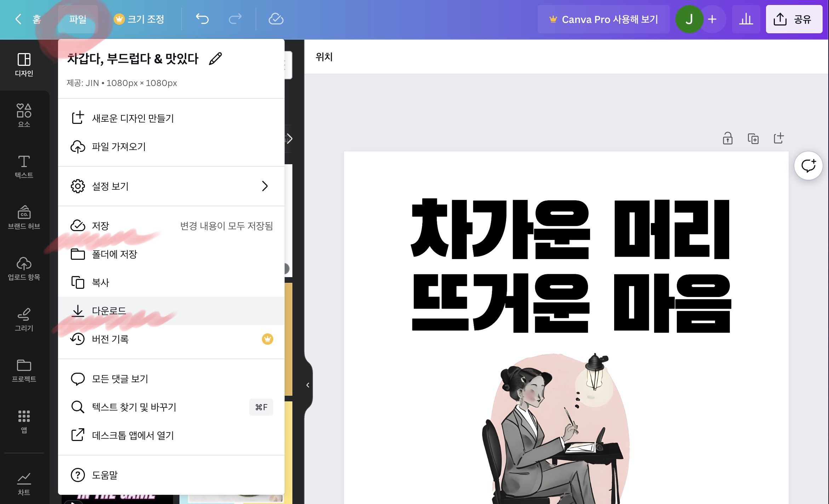The width and height of the screenshot is (829, 504).
Task: Open the 요소 (Elements) sidebar panel
Action: tap(24, 115)
